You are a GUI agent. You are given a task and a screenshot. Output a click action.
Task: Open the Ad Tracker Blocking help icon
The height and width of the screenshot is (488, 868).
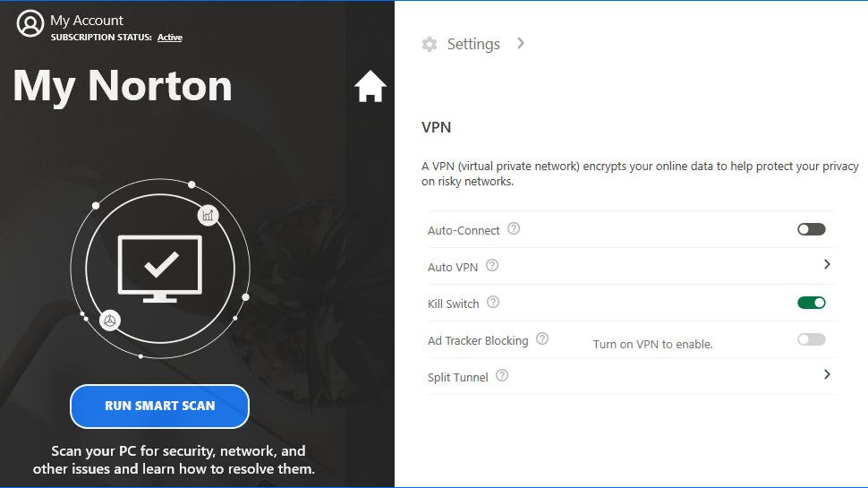pos(542,339)
